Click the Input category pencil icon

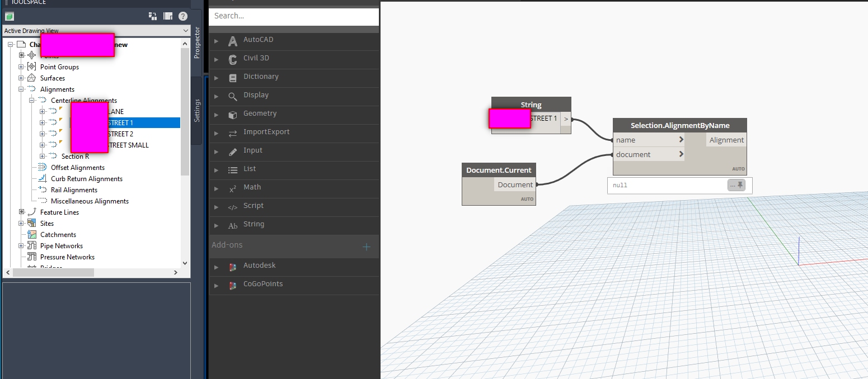[x=233, y=151]
